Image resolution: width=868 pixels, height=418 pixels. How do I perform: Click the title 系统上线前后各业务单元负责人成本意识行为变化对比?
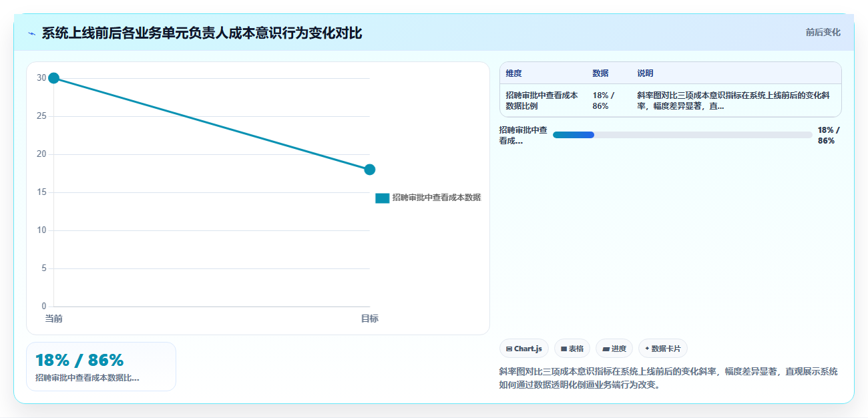pyautogui.click(x=202, y=33)
